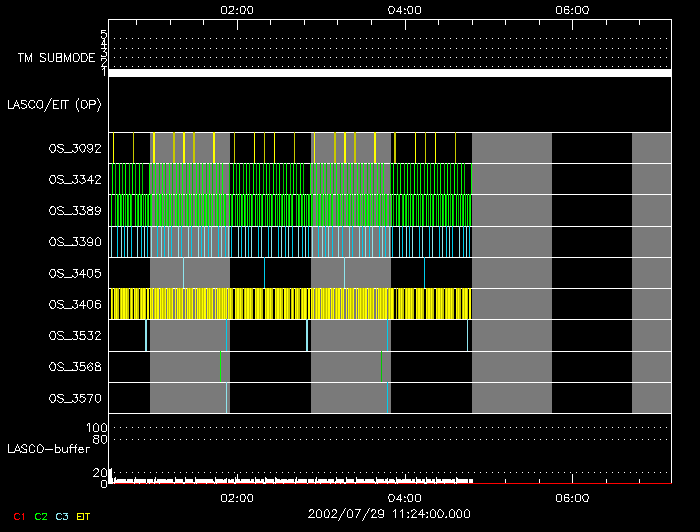Viewport: 700px width, 532px height.
Task: Click the 2002/07/29 11:24:00.000 timestamp
Action: point(388,514)
